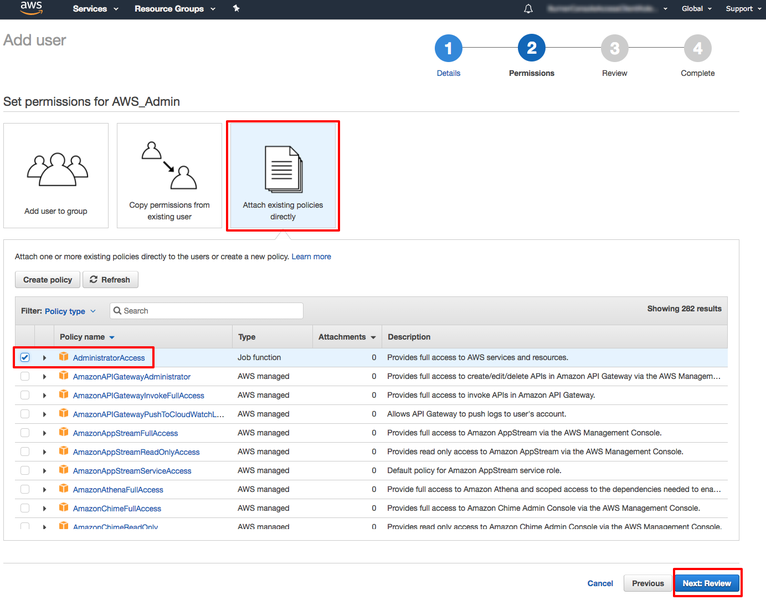Click the AmazonAppStreamReadOnlyAccess policy box icon
The width and height of the screenshot is (766, 600).
pyautogui.click(x=64, y=451)
